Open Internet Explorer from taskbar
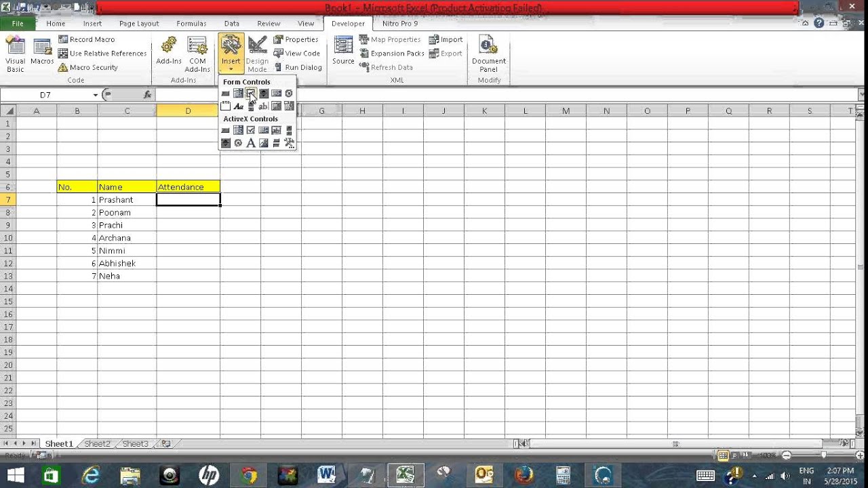This screenshot has height=488, width=868. tap(91, 474)
